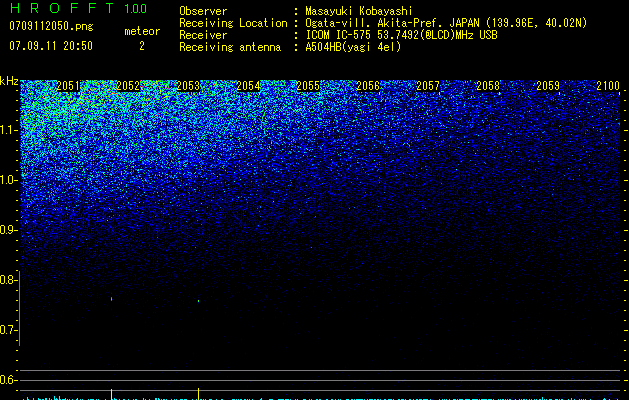Screen dimensions: 629x400
Task: Click the 2057 time marker
Action: pos(428,86)
